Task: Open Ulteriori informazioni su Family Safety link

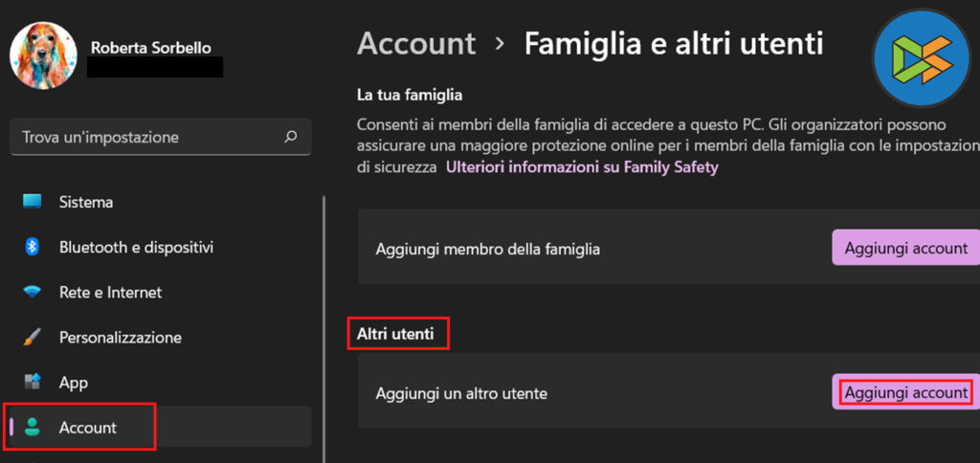Action: click(x=582, y=166)
